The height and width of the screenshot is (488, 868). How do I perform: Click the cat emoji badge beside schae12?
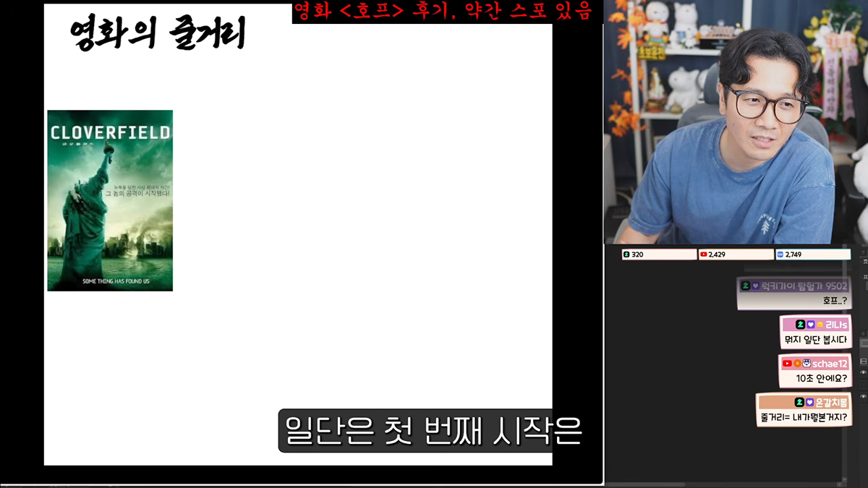click(x=807, y=363)
